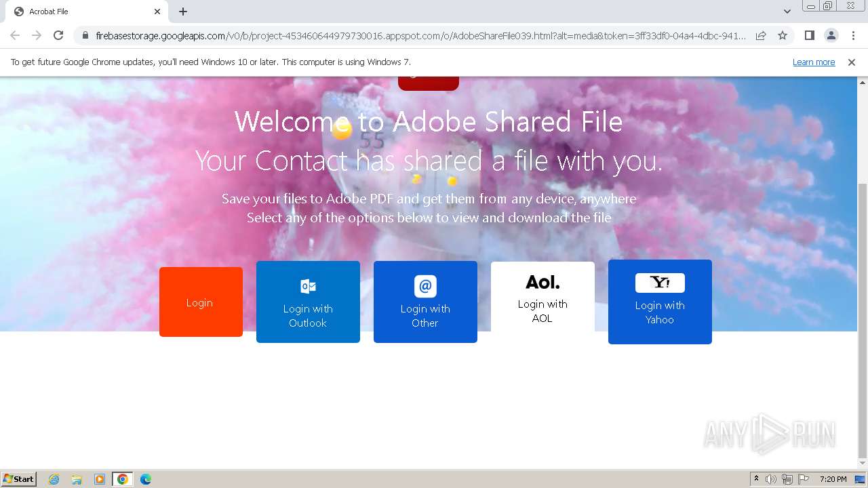Open network status tray icon
Screen dimensions: 868x488
tap(787, 479)
